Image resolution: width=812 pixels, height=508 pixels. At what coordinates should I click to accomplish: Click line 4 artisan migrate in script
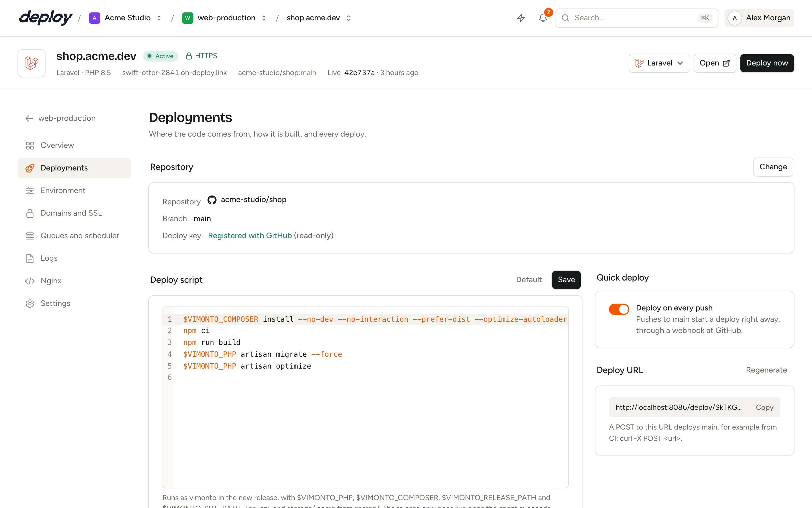pos(263,354)
